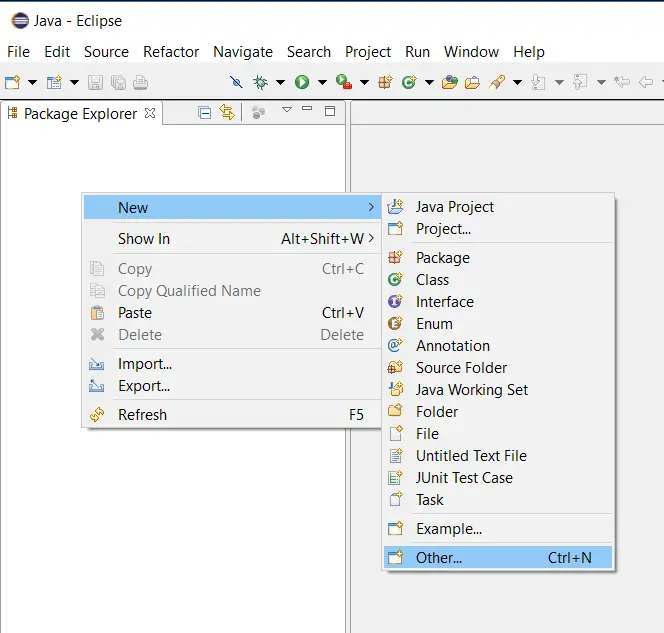Click Collapse All in Package Explorer
Viewport: 664px width, 633px height.
coord(205,113)
